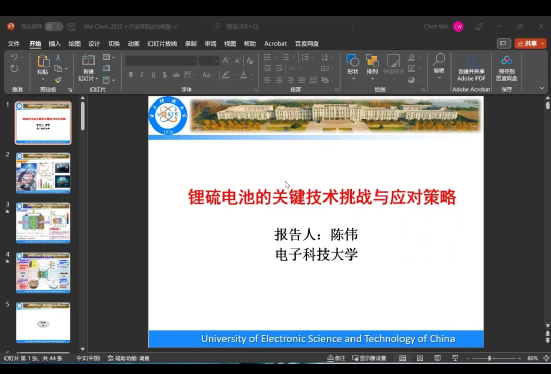Viewport: 551px width, 374px height.
Task: Open Character Spacing dropdown
Action: pyautogui.click(x=189, y=75)
